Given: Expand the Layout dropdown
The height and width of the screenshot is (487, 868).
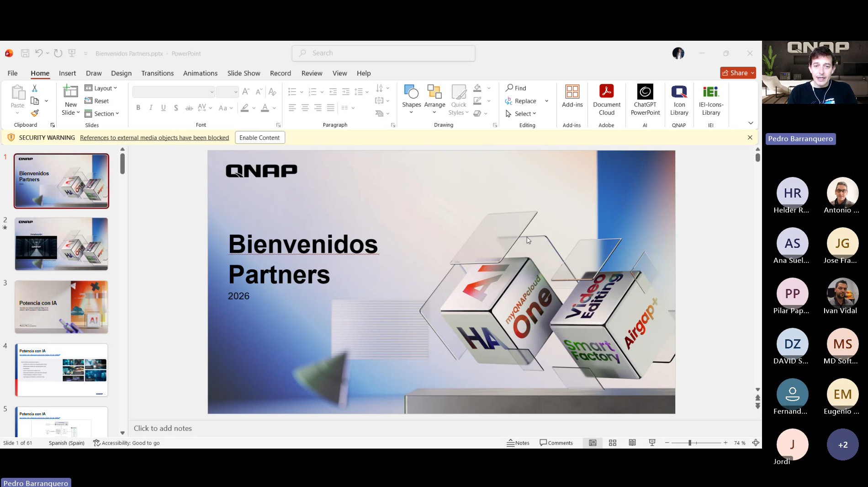Looking at the screenshot, I should (101, 88).
